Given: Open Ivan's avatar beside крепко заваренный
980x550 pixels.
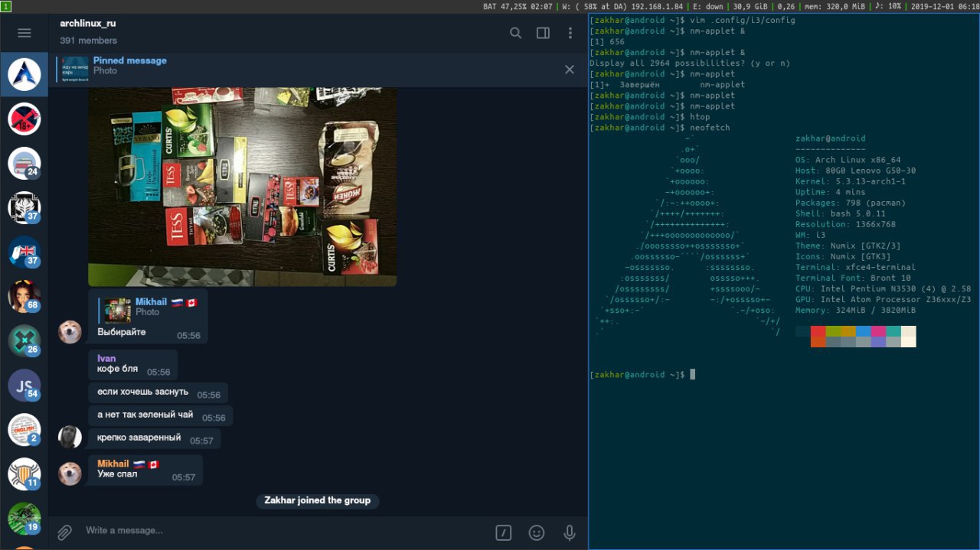Looking at the screenshot, I should 70,437.
